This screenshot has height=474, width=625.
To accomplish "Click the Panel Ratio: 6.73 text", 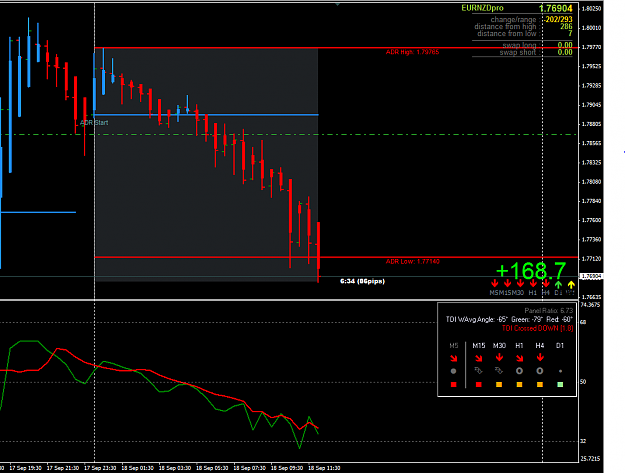I will pos(548,311).
